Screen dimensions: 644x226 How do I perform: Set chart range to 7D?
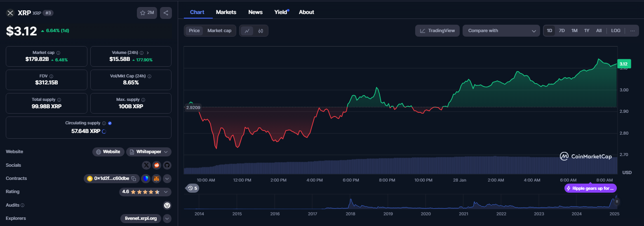tap(562, 30)
